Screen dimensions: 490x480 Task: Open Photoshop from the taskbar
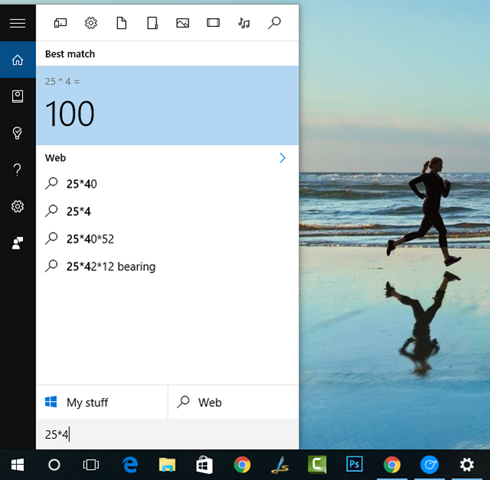click(354, 464)
